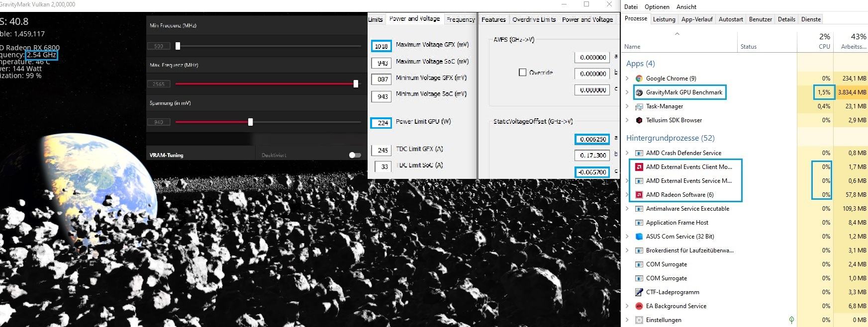Click the Spannung voltage slider handle

[x=250, y=122]
